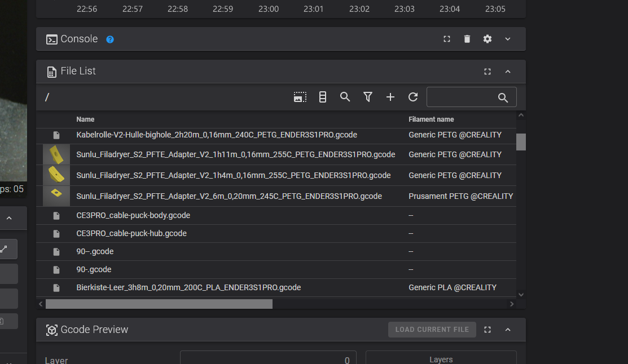Click the Layers button
The height and width of the screenshot is (364, 628).
click(441, 358)
